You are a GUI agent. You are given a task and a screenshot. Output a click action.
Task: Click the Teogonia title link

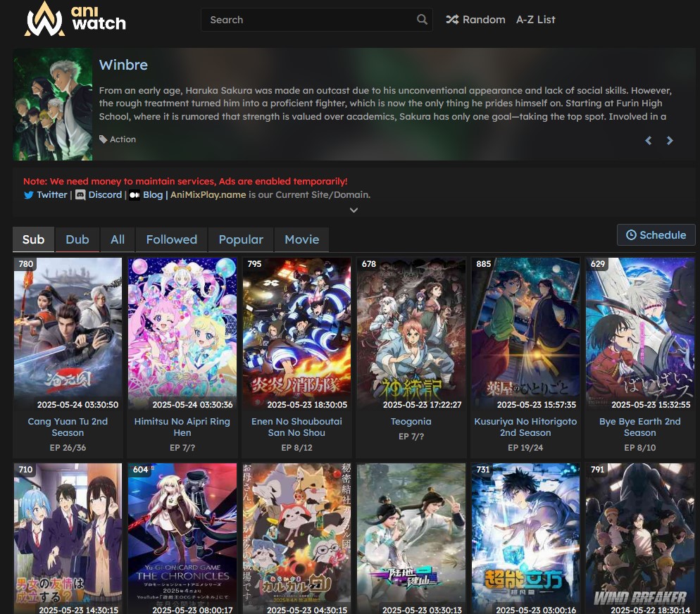point(411,421)
